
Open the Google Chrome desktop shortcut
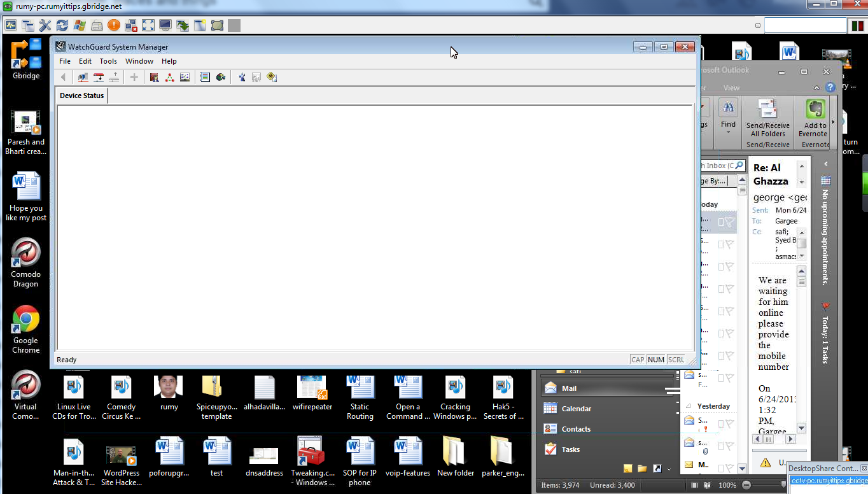26,329
